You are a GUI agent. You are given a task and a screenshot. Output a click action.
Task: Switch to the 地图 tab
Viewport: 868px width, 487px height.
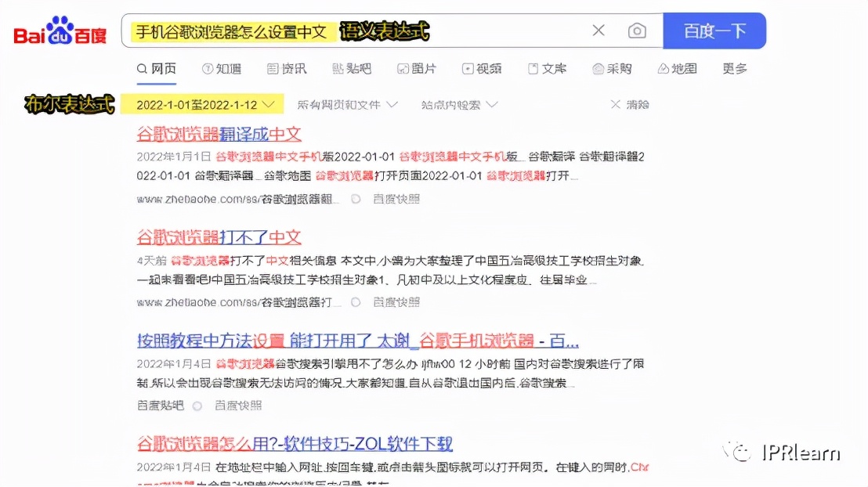pos(677,69)
